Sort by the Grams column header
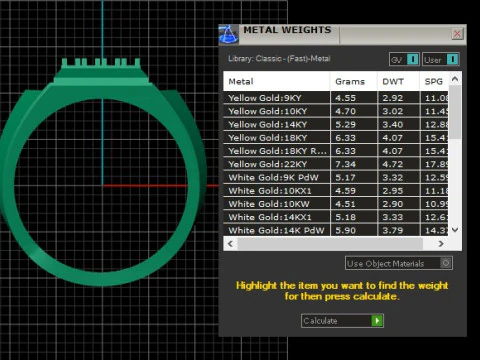The height and width of the screenshot is (360, 480). [x=354, y=81]
